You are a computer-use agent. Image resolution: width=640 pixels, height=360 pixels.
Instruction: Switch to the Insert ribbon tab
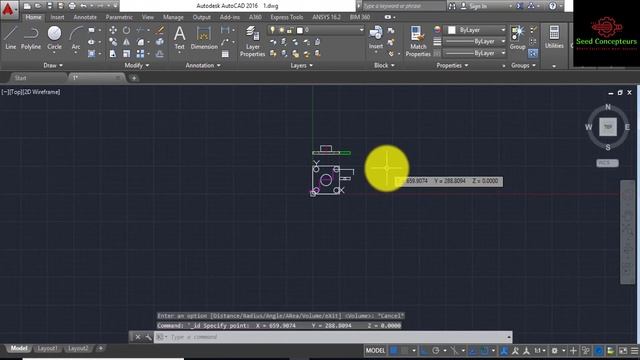(57, 17)
